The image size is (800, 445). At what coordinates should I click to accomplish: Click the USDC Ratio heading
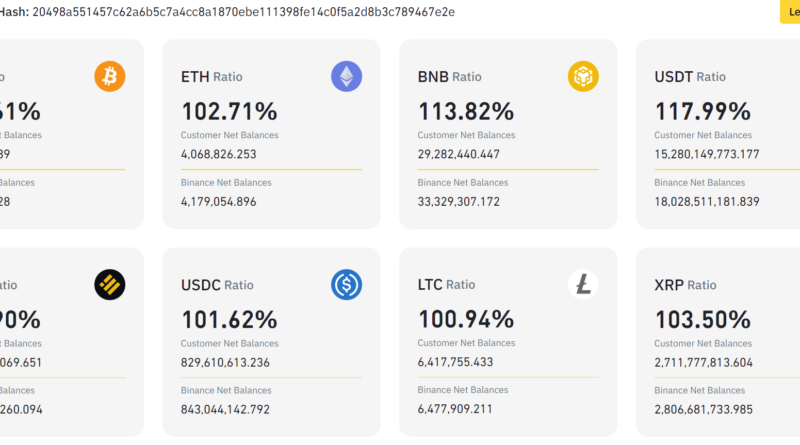(x=217, y=285)
